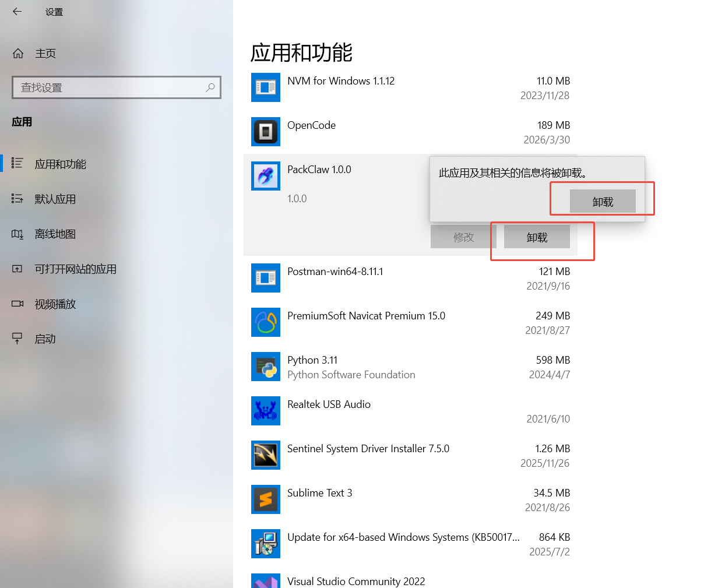Select the OpenCode entry name

pos(311,125)
